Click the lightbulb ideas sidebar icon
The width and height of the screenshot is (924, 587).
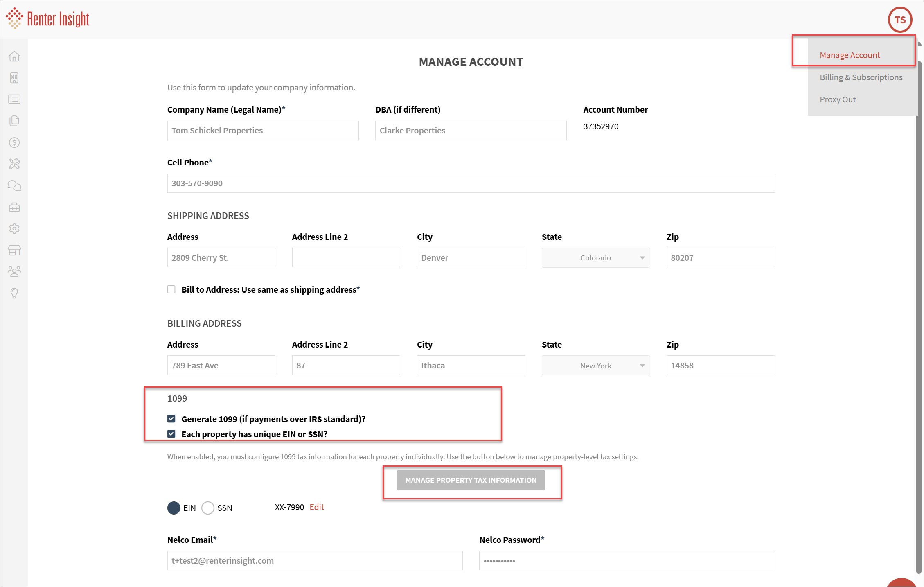pos(14,293)
